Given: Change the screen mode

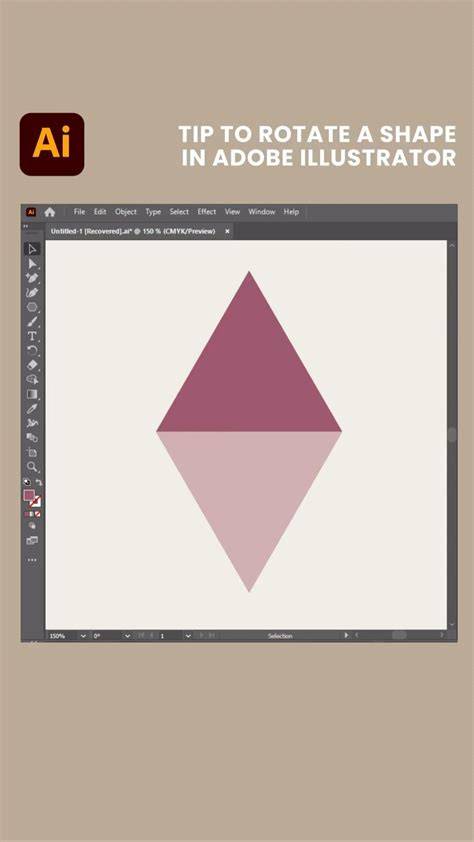Looking at the screenshot, I should (32, 540).
